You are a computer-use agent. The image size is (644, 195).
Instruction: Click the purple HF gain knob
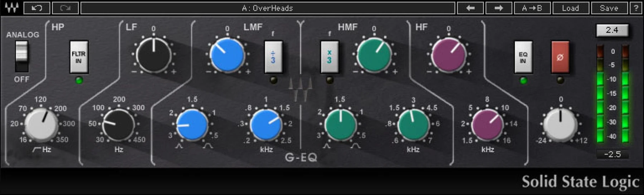[x=449, y=54]
